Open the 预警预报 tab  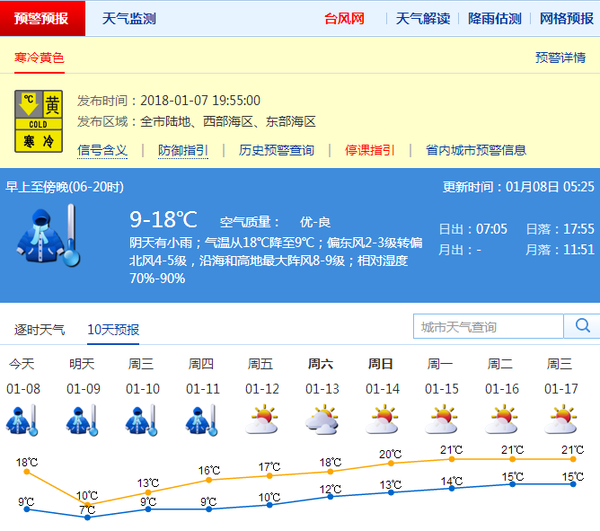42,18
